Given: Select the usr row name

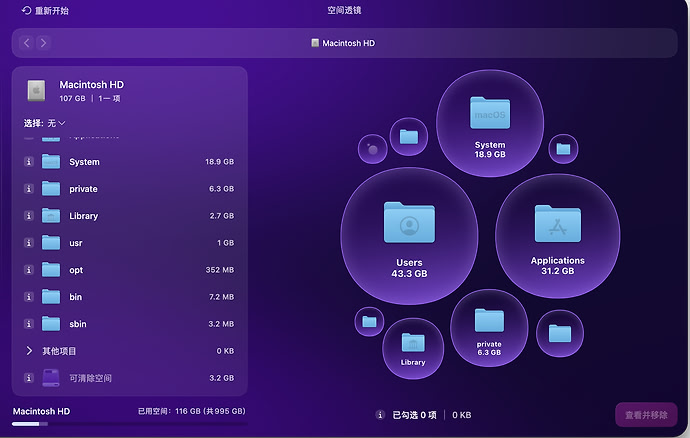Looking at the screenshot, I should pos(76,243).
